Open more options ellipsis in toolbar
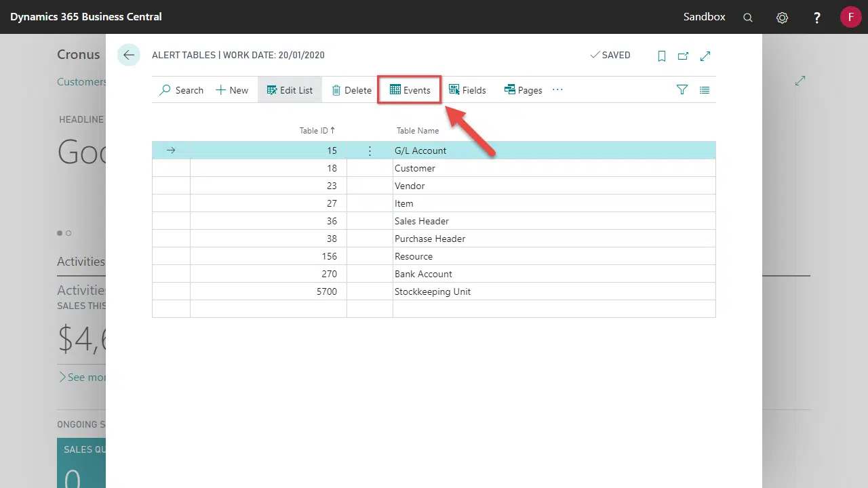The width and height of the screenshot is (868, 488). click(x=557, y=89)
